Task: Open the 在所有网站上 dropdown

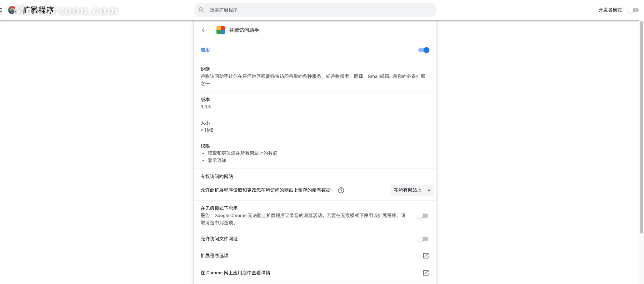Action: (412, 190)
